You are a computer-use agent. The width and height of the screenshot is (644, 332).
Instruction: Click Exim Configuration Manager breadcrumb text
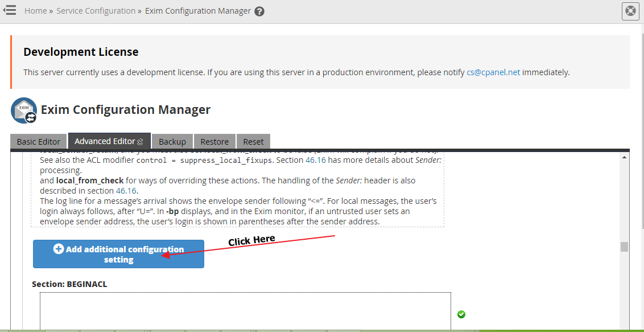click(x=198, y=11)
